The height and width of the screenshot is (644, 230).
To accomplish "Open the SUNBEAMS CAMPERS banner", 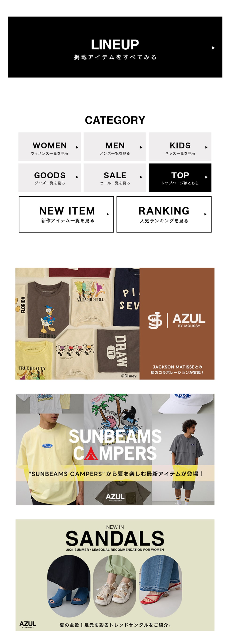I will (115, 449).
